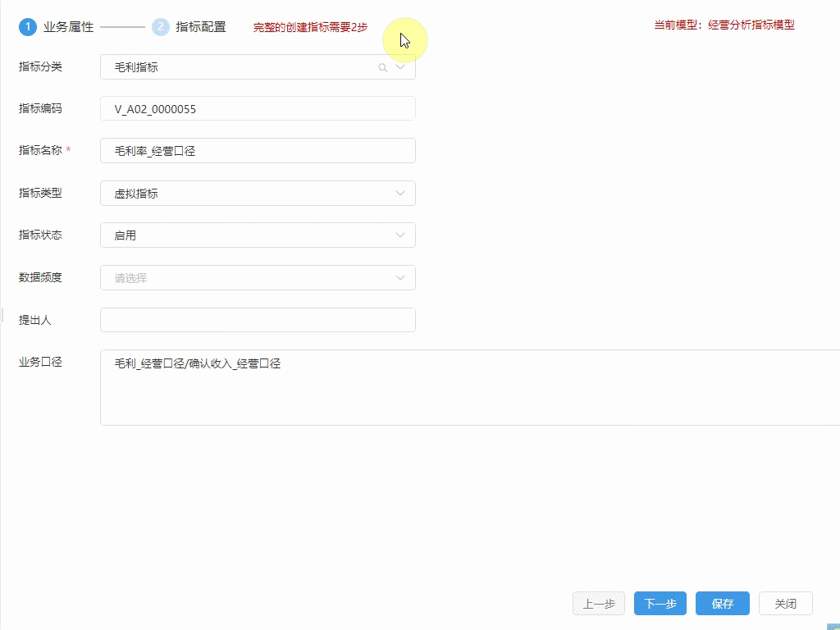This screenshot has width=840, height=630.
Task: Click the 当前模型：经营分析指标模型 link
Action: point(723,26)
